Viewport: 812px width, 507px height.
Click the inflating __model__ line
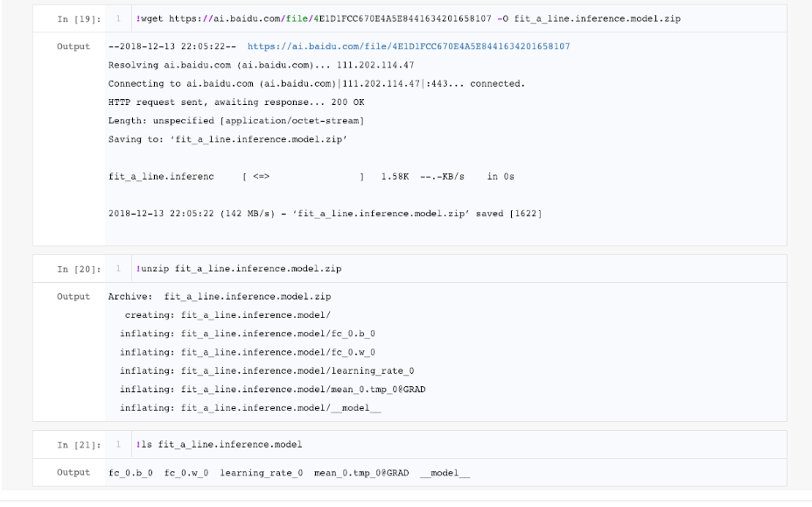(x=250, y=408)
